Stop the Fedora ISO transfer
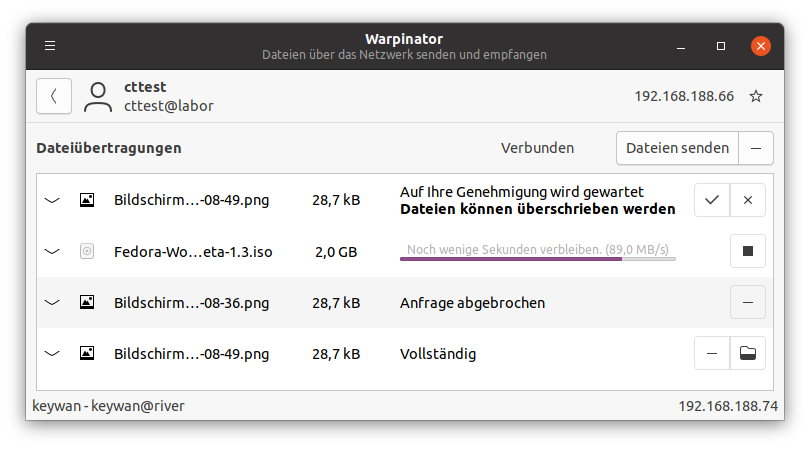The height and width of the screenshot is (449, 810). 748,251
